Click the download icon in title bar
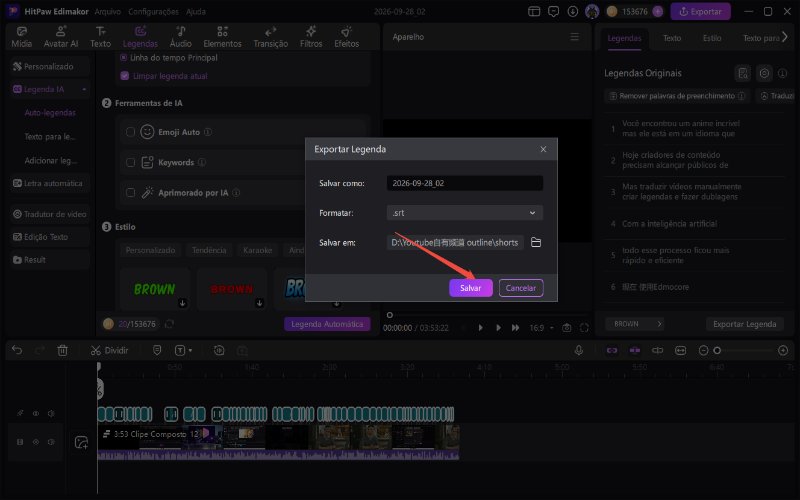The width and height of the screenshot is (800, 500). [x=573, y=11]
